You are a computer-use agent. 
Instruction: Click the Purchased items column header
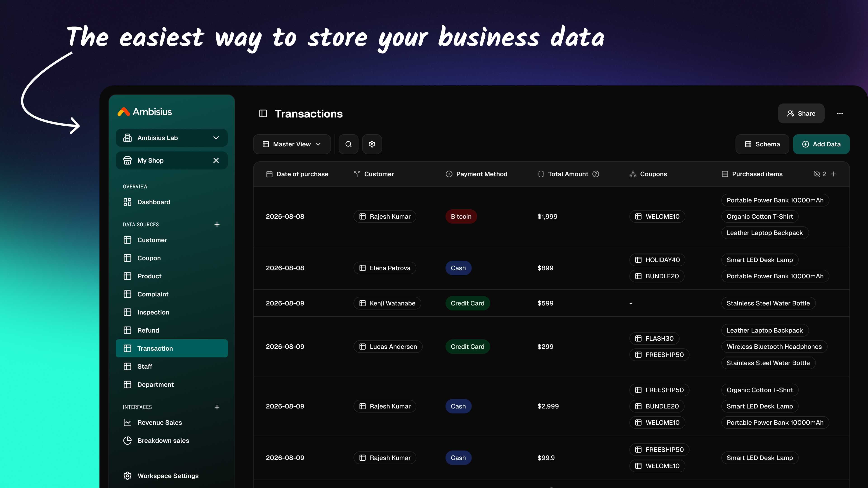click(752, 174)
